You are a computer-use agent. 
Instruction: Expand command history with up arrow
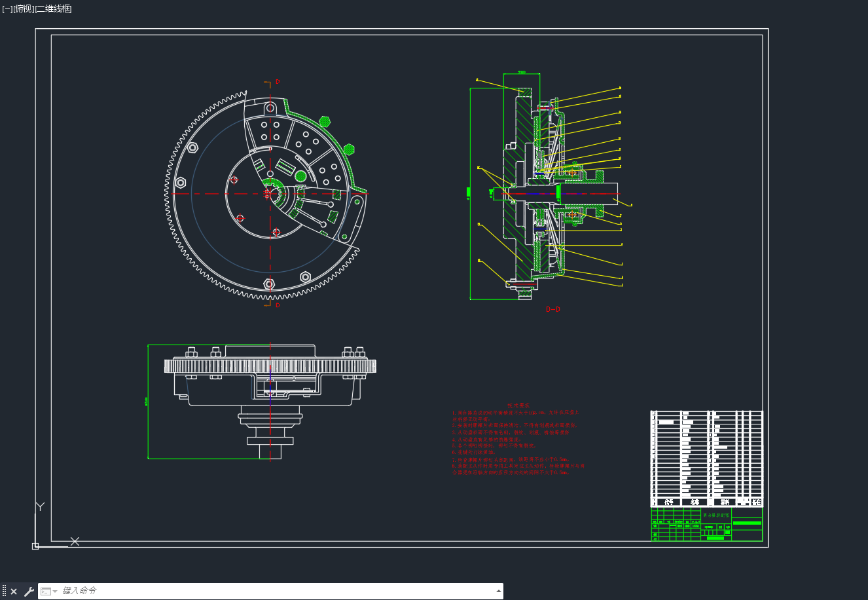point(499,591)
